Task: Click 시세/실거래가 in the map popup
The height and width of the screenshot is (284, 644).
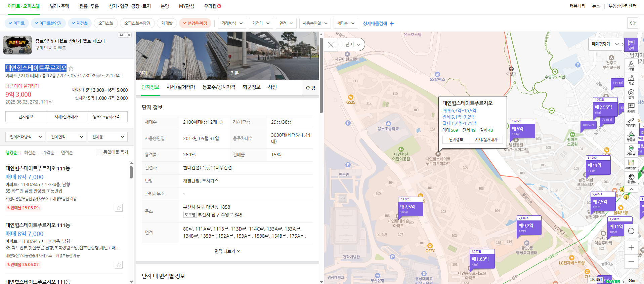Action: tap(486, 139)
